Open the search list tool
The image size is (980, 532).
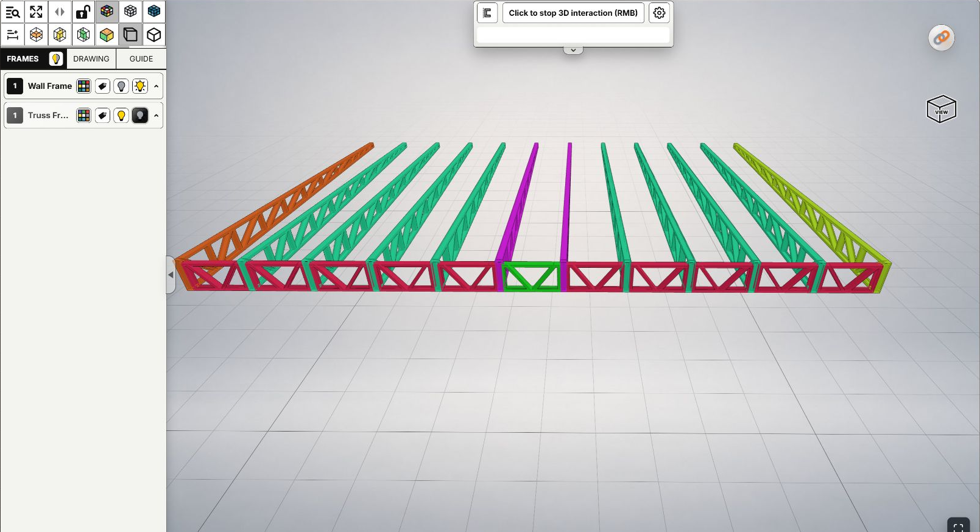pyautogui.click(x=13, y=12)
